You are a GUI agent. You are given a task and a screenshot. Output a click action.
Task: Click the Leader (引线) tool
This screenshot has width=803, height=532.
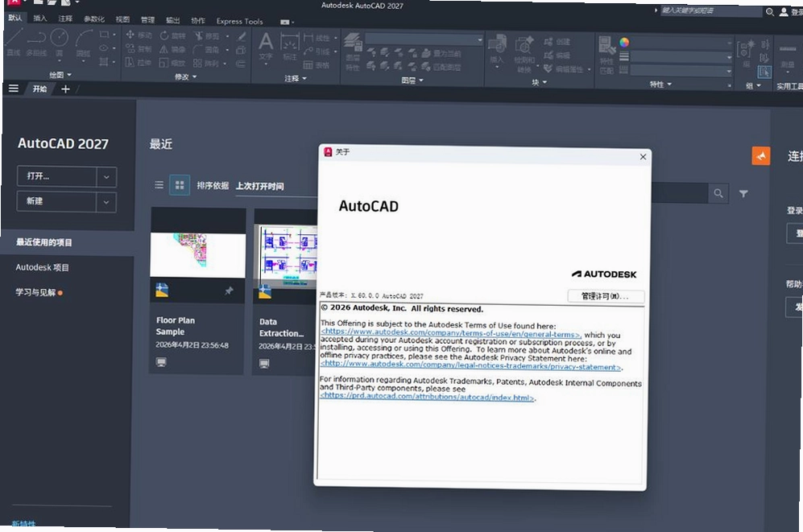pos(317,52)
